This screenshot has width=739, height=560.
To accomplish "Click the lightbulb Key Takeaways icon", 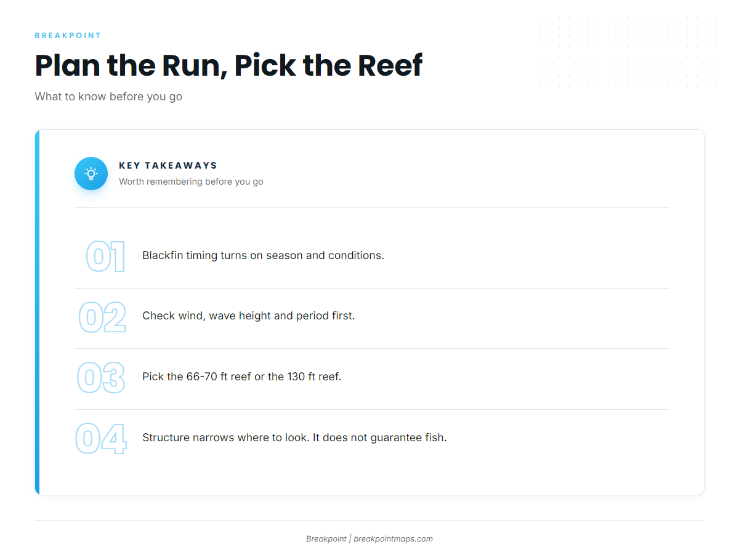I will point(91,174).
